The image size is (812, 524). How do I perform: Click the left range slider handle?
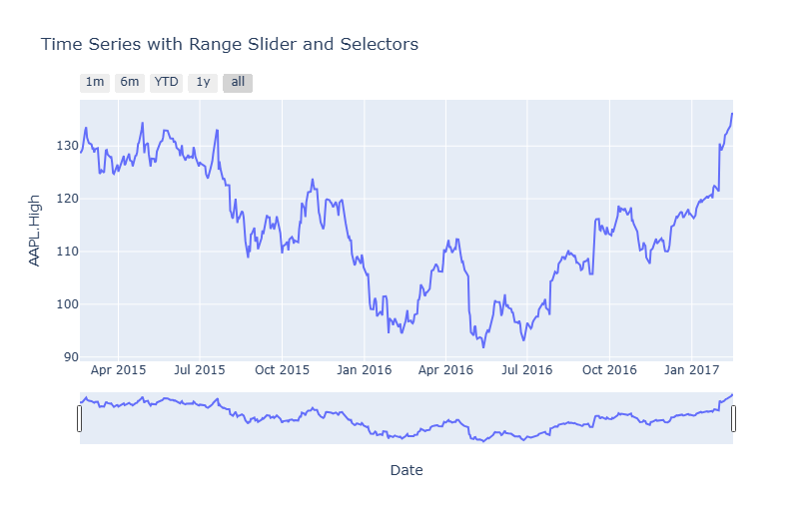pos(80,419)
